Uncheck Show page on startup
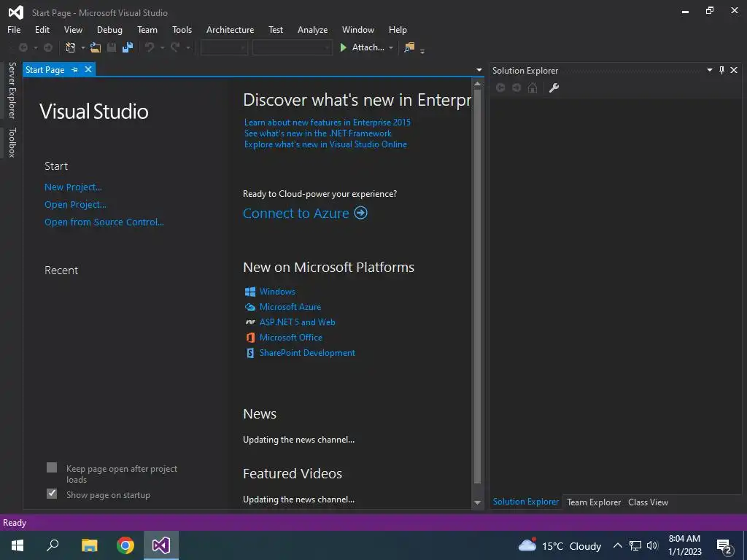 (x=52, y=494)
